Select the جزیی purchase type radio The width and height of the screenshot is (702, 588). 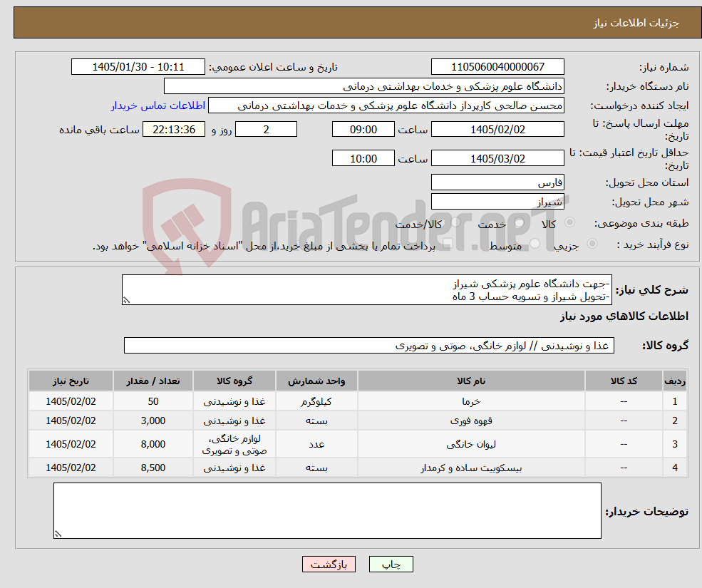tap(592, 243)
